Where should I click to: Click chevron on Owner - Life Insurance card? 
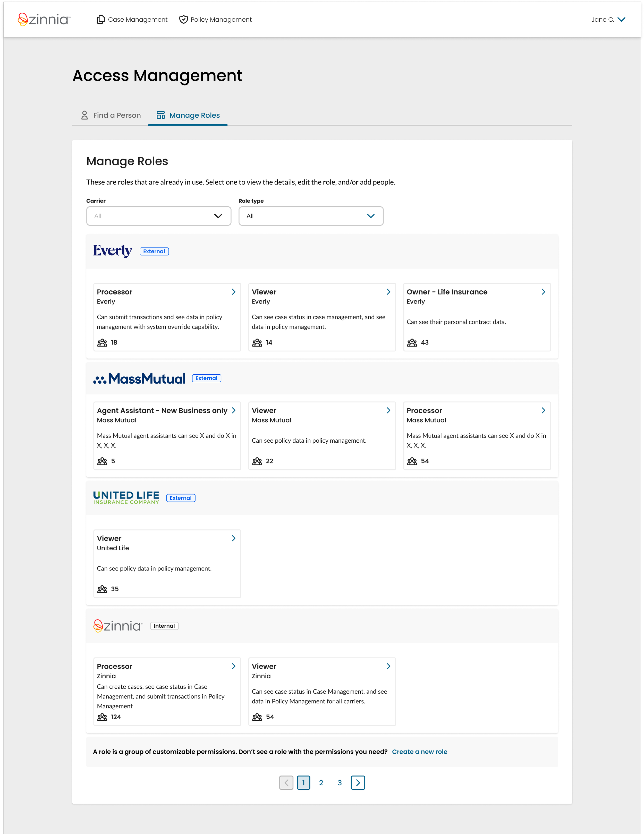pos(543,292)
